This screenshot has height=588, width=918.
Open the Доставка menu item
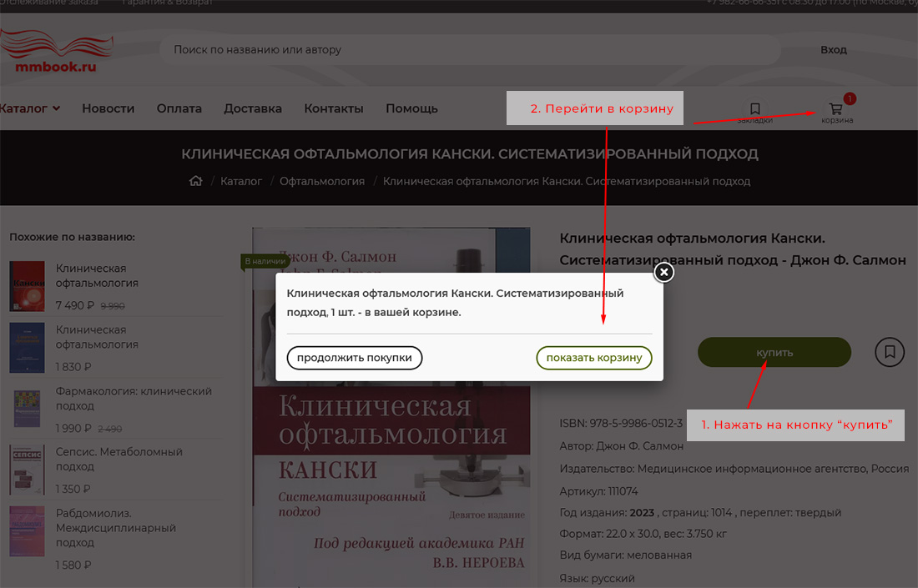(x=252, y=108)
